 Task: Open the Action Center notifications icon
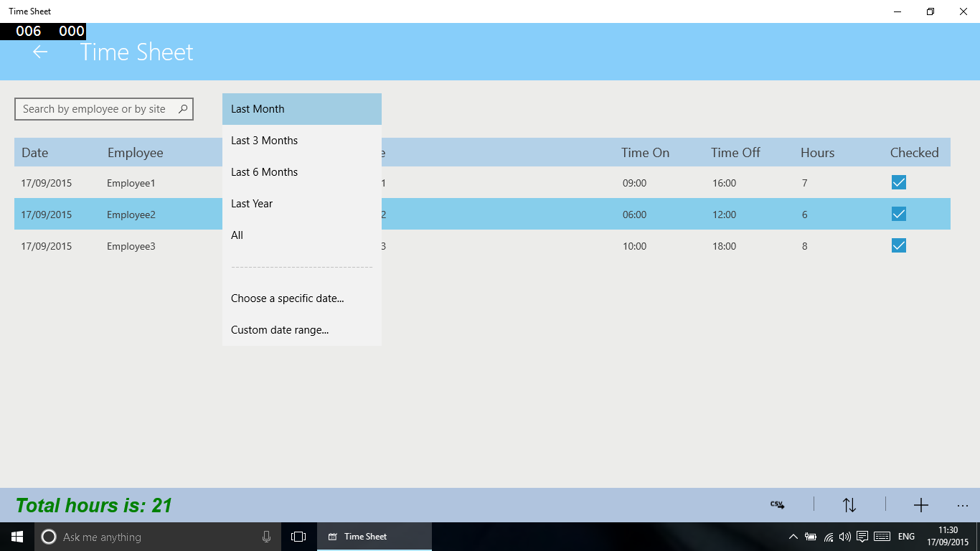point(862,537)
